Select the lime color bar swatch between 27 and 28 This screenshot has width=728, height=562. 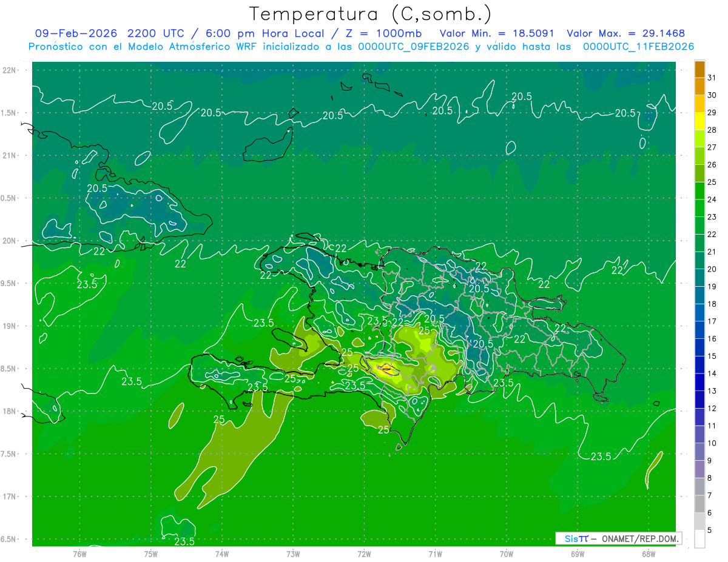tap(699, 139)
